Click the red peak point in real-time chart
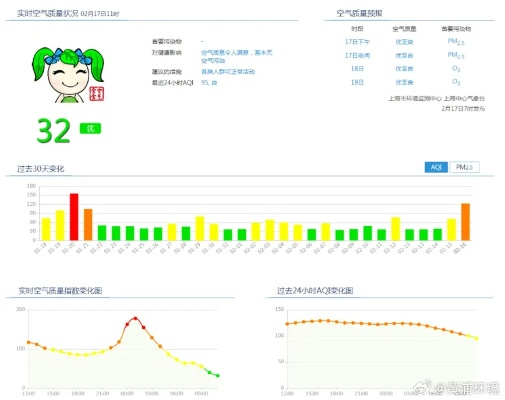The image size is (505, 400). click(135, 318)
